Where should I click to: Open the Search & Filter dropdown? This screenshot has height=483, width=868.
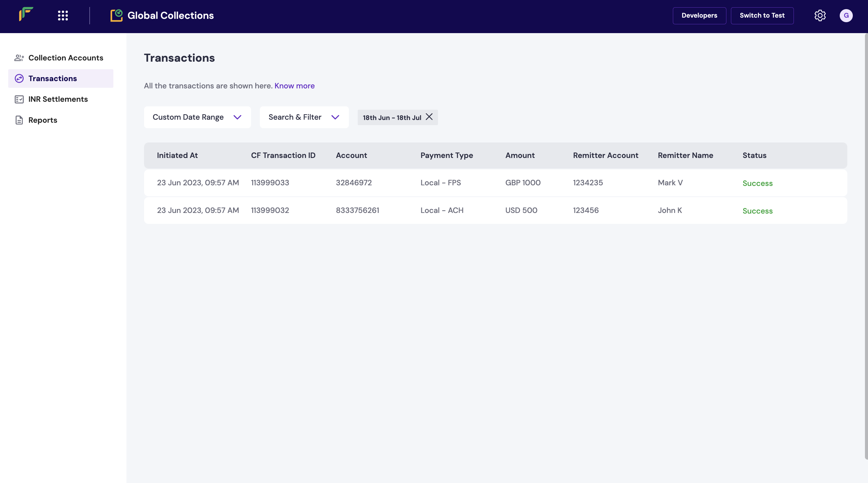[x=304, y=117]
